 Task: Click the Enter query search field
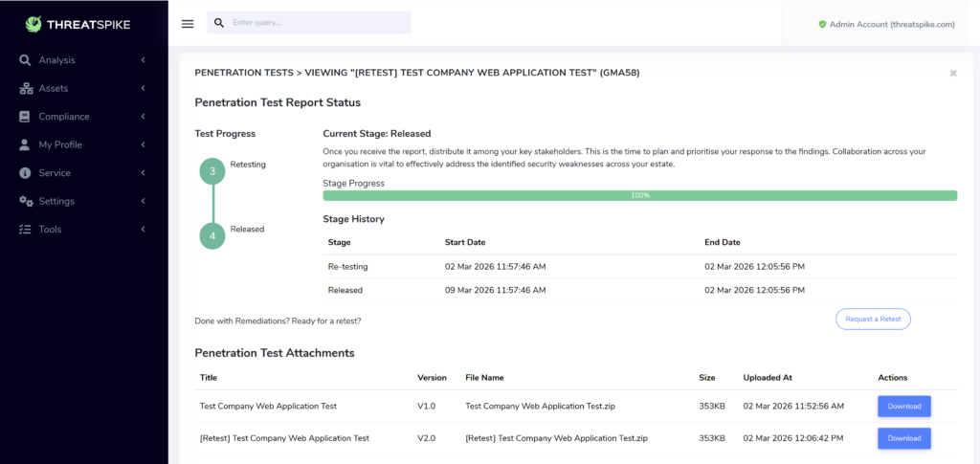(x=318, y=22)
